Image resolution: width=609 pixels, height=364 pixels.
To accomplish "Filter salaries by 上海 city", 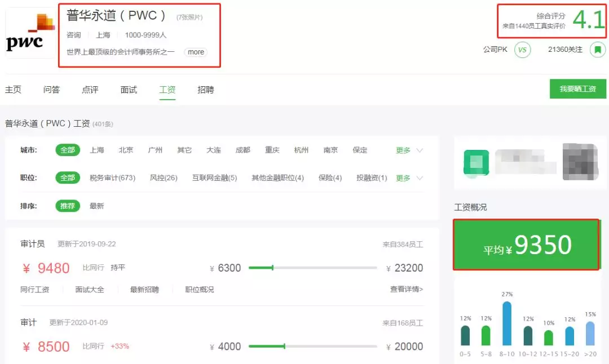I will tap(96, 150).
